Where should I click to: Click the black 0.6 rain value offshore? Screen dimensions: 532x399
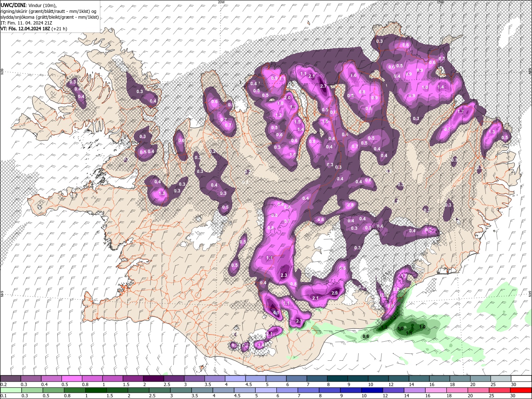pyautogui.click(x=366, y=337)
